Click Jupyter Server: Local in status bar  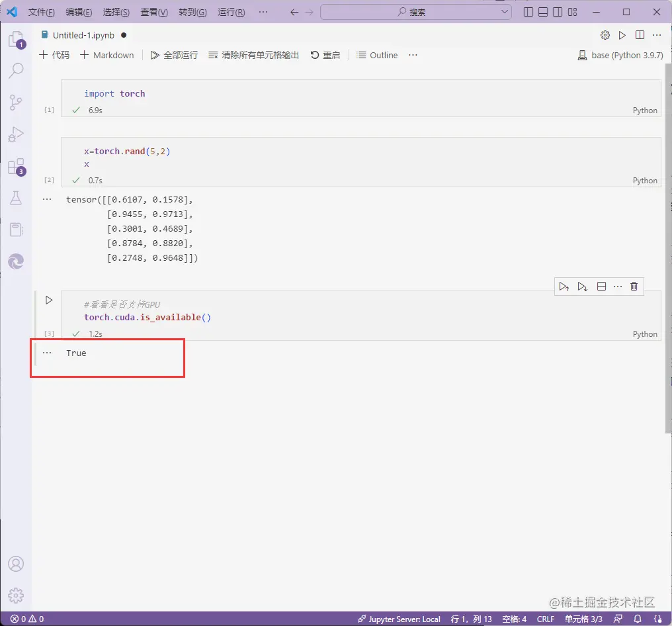pos(399,619)
